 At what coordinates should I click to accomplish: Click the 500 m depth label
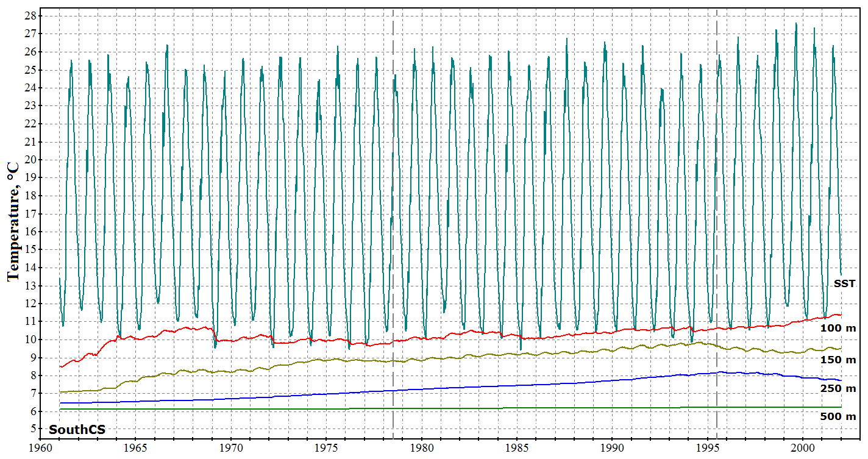pos(839,416)
